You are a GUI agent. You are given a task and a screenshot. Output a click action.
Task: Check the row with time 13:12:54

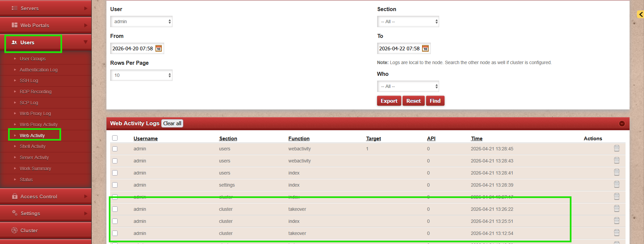(x=115, y=233)
